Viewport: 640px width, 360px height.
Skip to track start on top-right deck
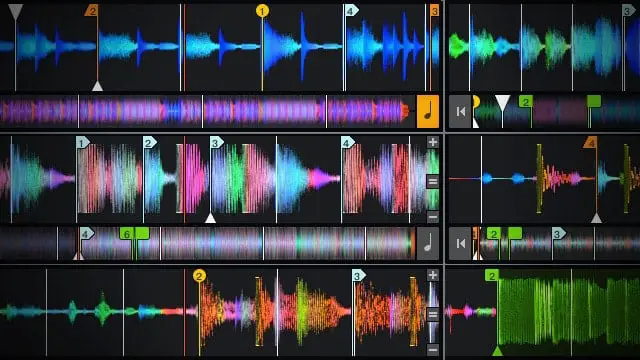click(460, 112)
